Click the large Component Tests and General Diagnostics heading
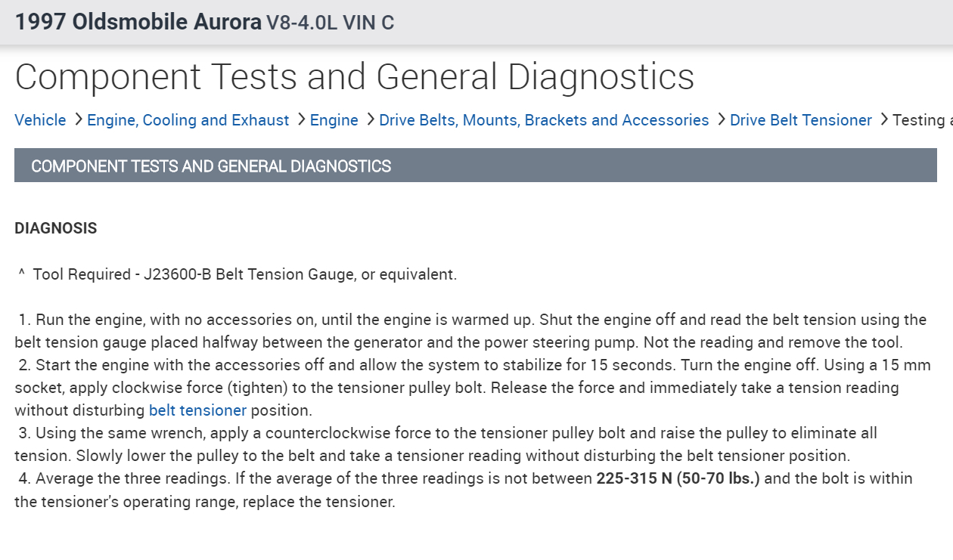The width and height of the screenshot is (953, 560). click(354, 76)
